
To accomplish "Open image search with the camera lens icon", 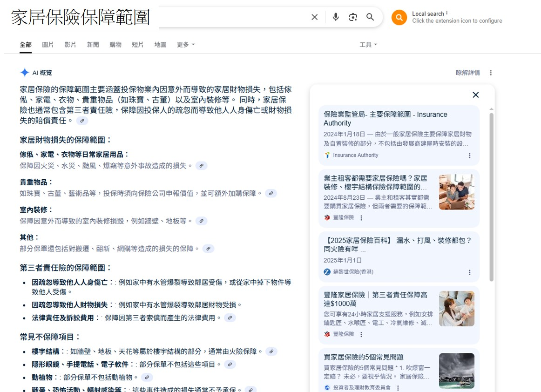I will [353, 17].
